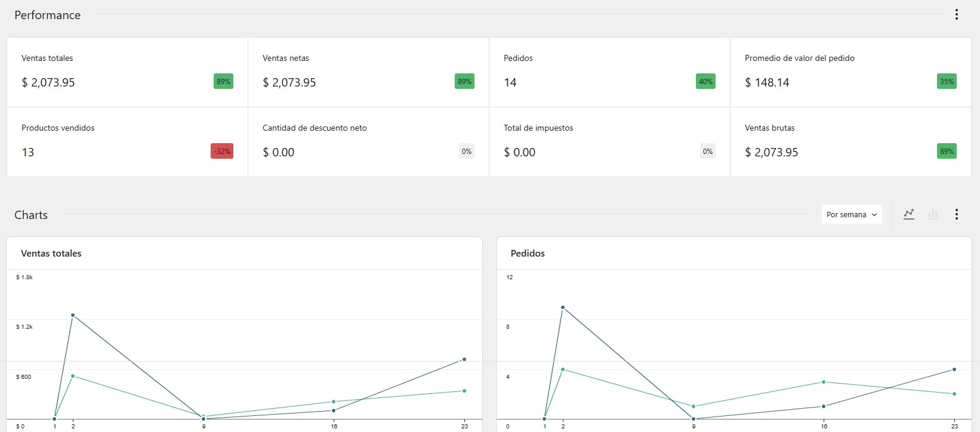The width and height of the screenshot is (980, 432).
Task: Click the Ventas totales chart title
Action: [x=51, y=254]
